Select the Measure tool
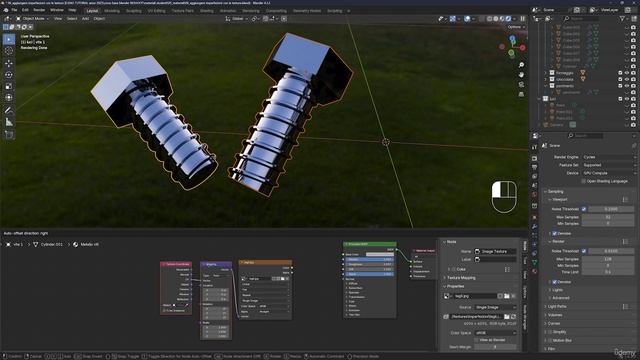The width and height of the screenshot is (640, 360). tap(9, 122)
